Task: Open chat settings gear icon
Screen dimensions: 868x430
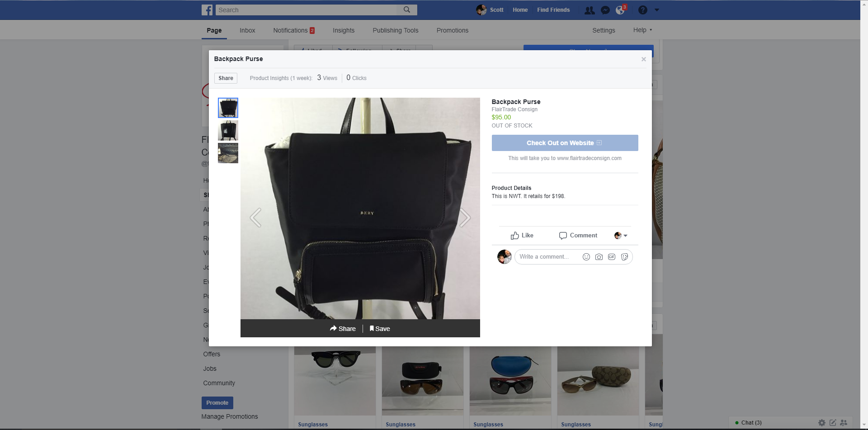Action: pos(822,423)
